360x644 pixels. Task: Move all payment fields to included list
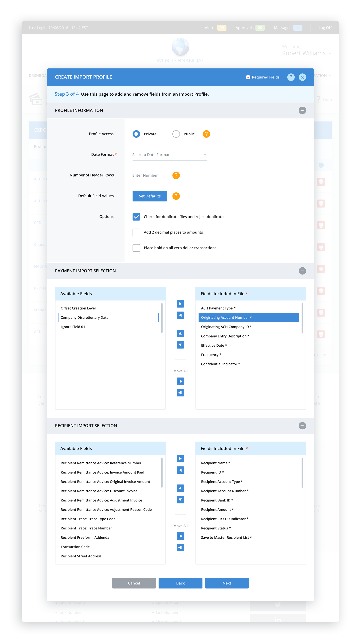tap(180, 381)
